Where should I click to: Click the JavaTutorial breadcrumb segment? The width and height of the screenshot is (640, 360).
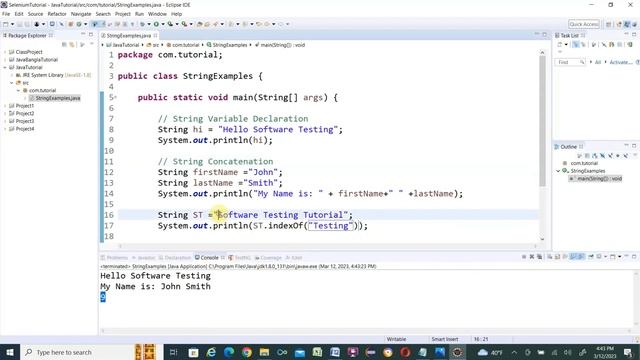point(122,45)
